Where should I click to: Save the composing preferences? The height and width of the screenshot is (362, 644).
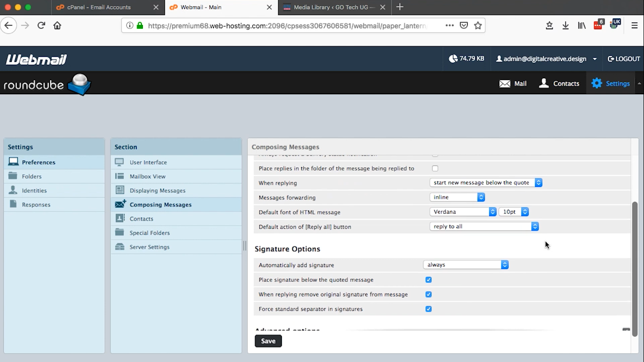[x=268, y=341]
